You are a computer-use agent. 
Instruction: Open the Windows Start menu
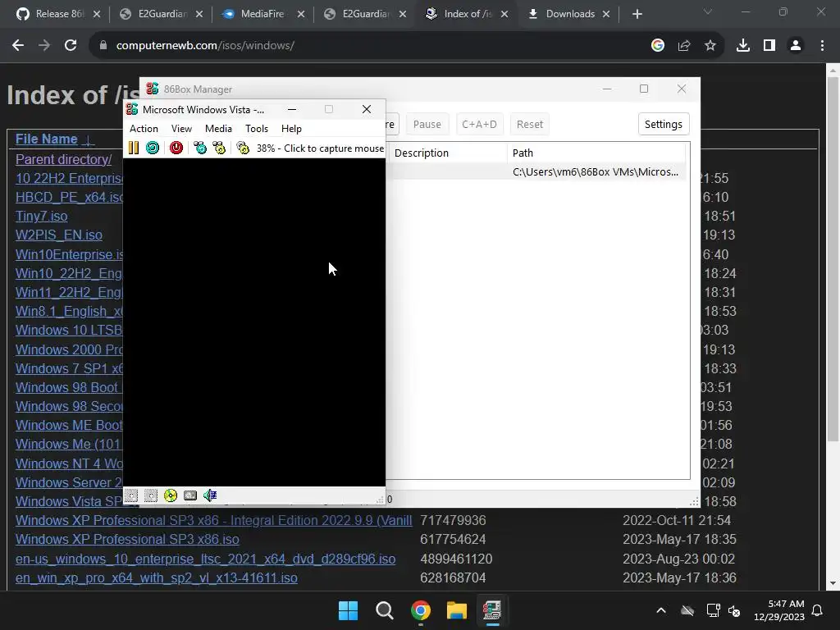click(348, 610)
